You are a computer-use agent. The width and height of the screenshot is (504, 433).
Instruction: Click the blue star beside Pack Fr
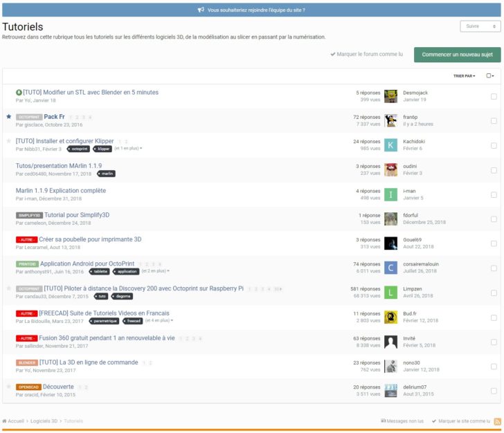[x=9, y=117]
